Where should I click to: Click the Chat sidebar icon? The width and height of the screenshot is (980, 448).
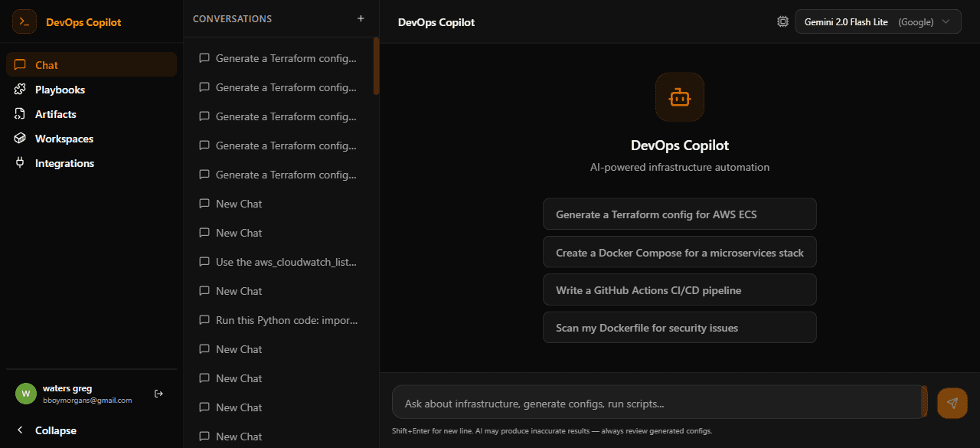click(19, 64)
